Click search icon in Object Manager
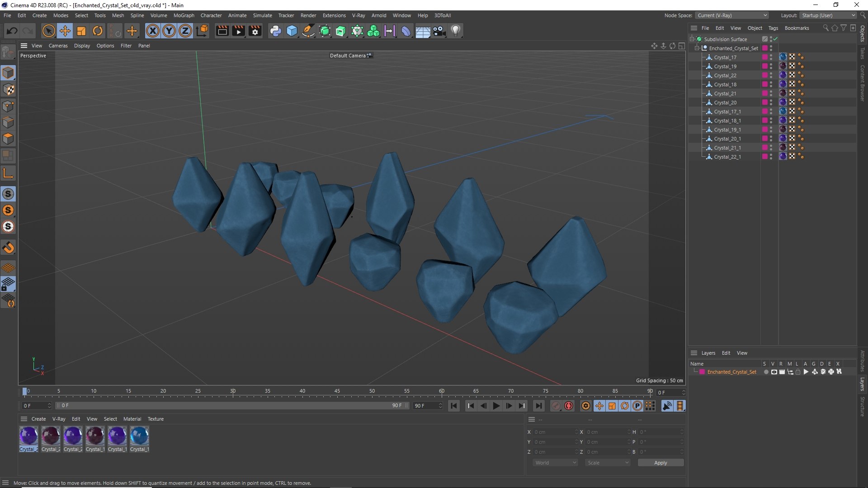This screenshot has height=488, width=868. (x=826, y=28)
